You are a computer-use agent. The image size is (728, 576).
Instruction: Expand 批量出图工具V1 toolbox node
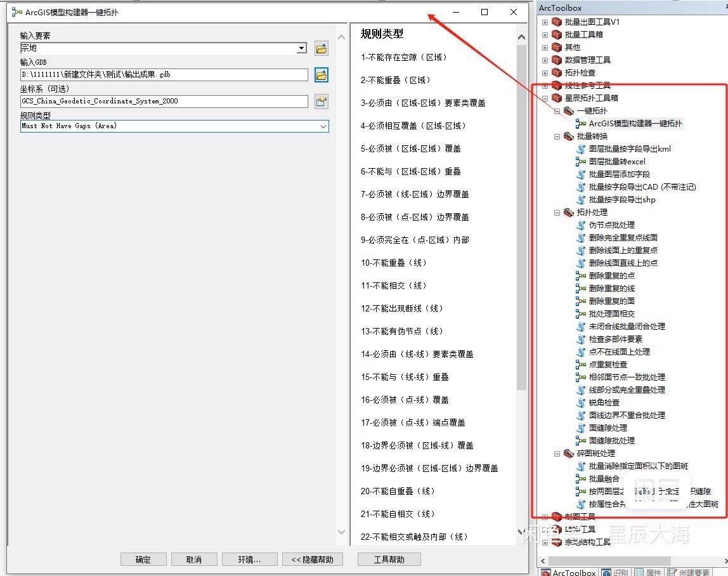[x=545, y=22]
